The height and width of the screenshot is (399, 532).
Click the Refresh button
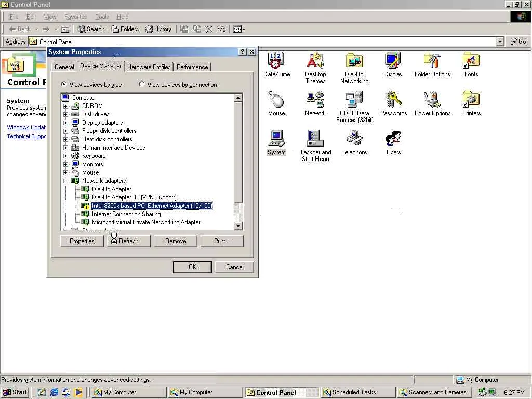click(129, 241)
